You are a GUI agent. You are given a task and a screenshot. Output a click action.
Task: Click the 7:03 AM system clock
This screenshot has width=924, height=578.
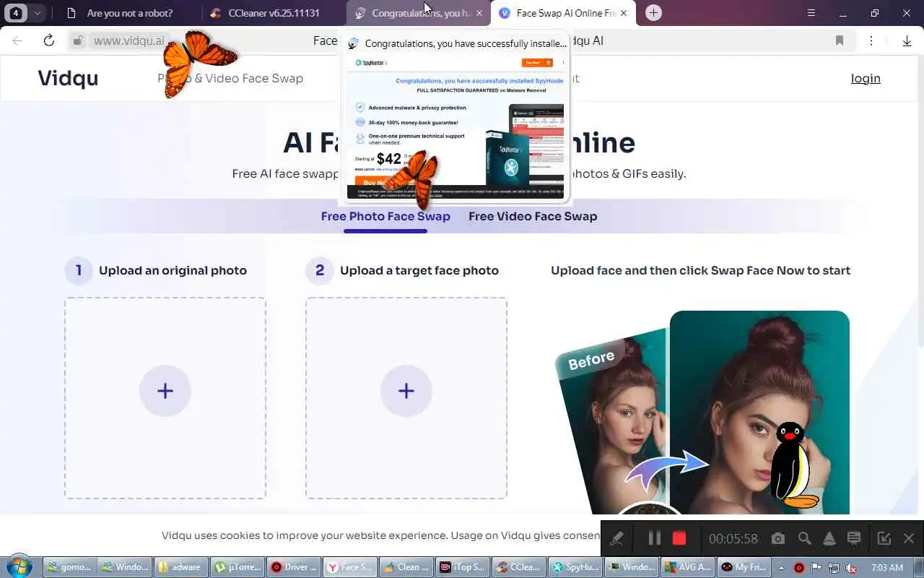coord(886,567)
